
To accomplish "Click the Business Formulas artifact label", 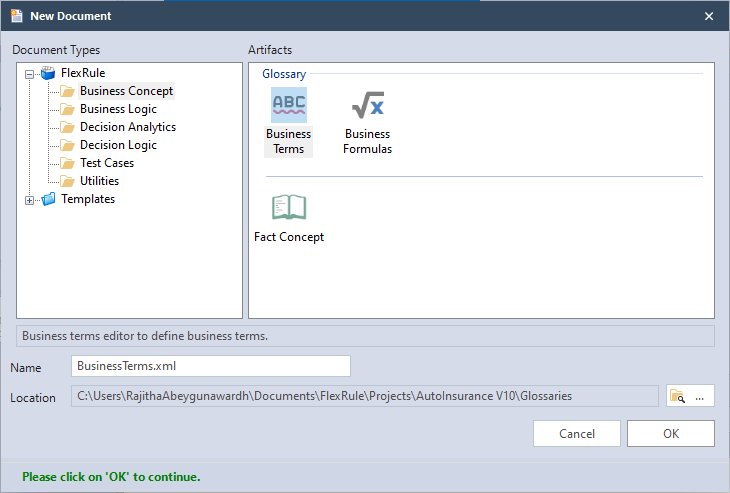I will pos(367,142).
